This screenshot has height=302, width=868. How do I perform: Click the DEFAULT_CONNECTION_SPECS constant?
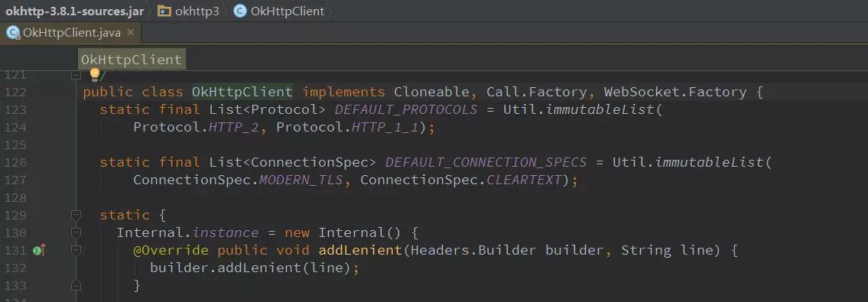[486, 162]
